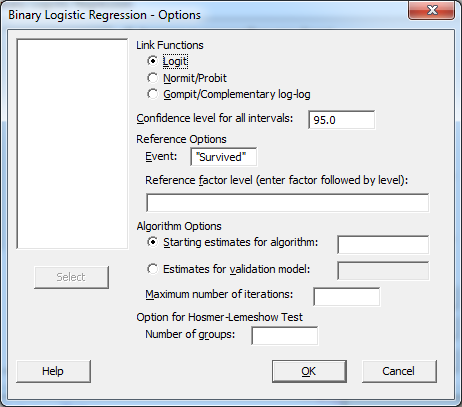
Task: Click the greyed-out Select button
Action: pyautogui.click(x=71, y=277)
